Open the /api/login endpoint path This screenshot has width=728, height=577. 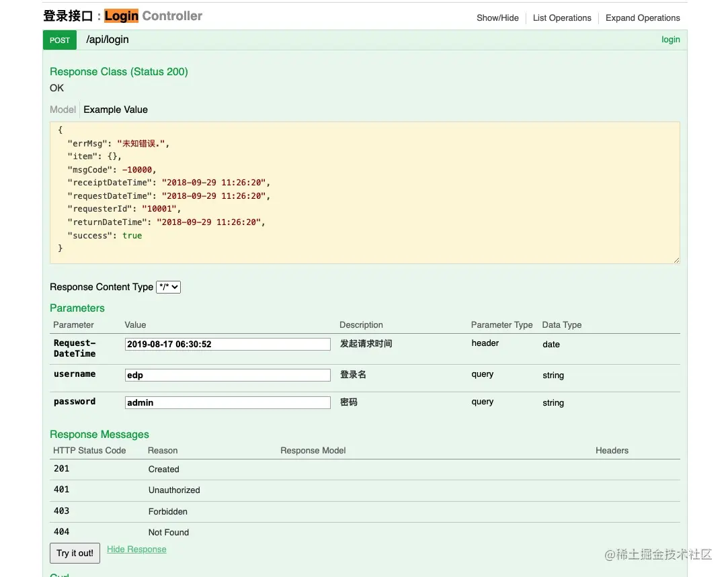(x=108, y=40)
